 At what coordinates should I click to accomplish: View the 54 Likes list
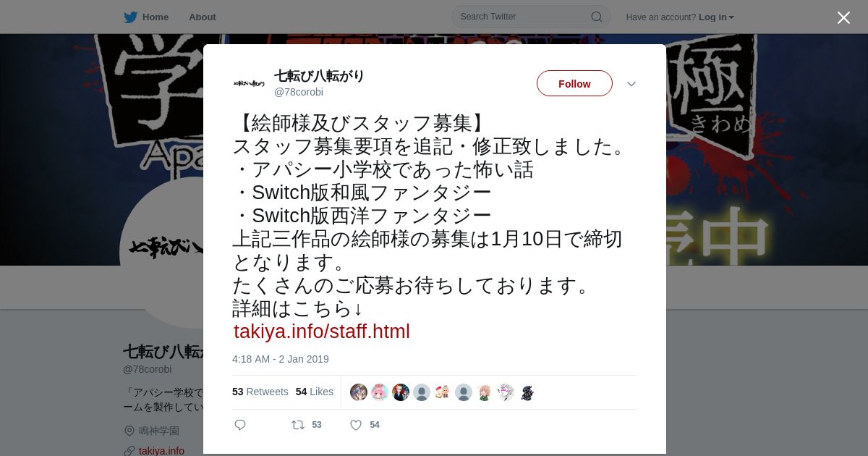[315, 392]
